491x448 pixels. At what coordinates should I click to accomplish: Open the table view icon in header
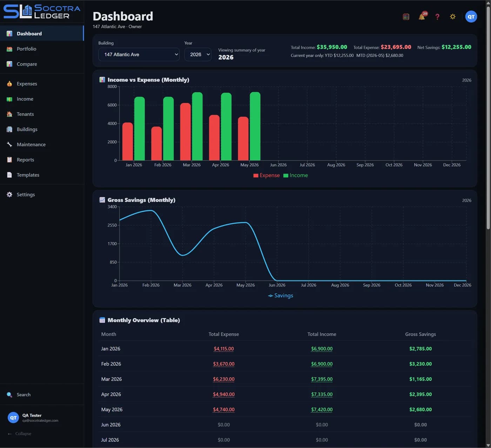coord(406,16)
